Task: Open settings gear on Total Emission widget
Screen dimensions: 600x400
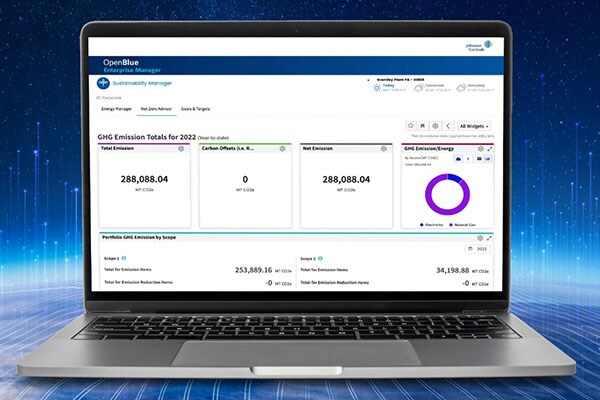Action: (181, 148)
